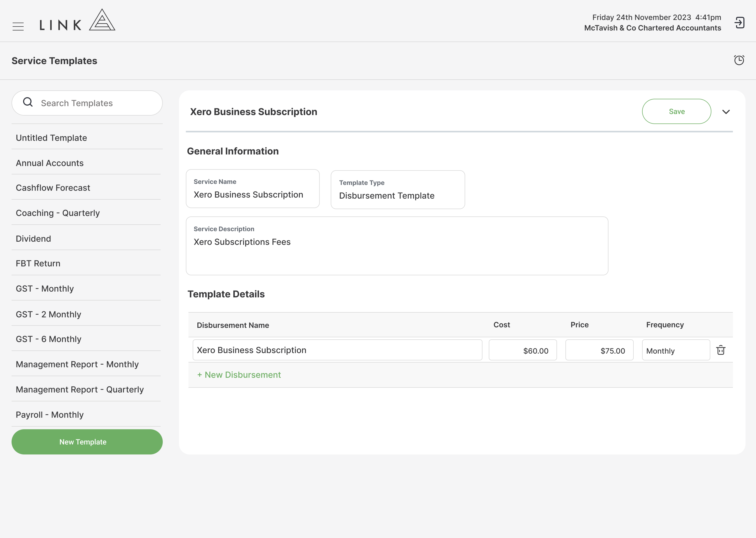Open the GST - 2 Monthly template
The height and width of the screenshot is (538, 756).
pos(86,314)
